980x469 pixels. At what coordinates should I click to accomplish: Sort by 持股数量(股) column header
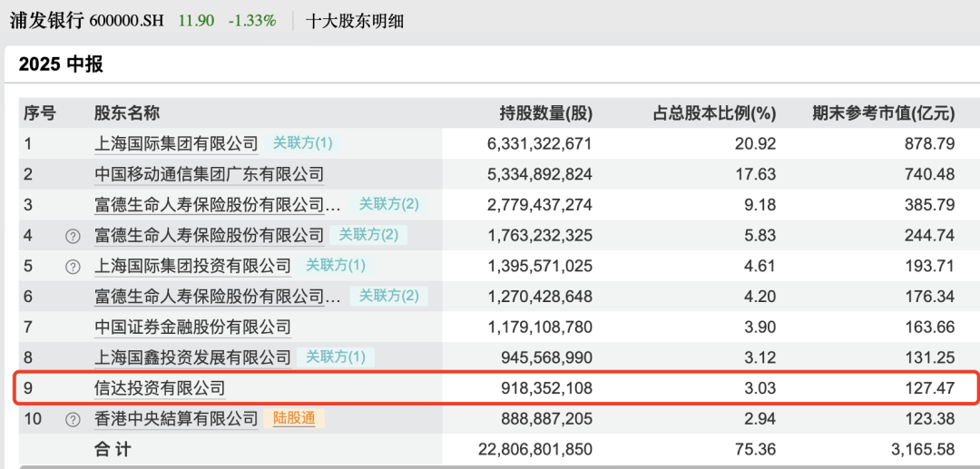tap(545, 113)
